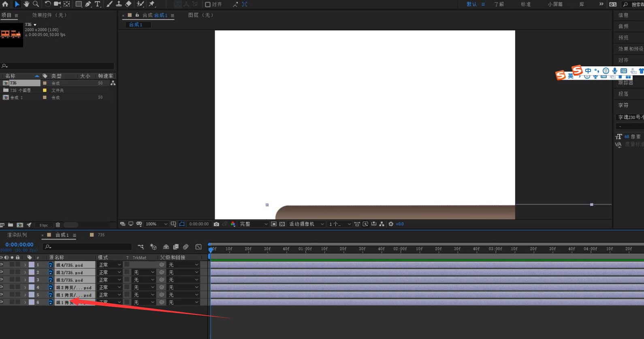Screen dimensions: 644x339
Task: Hide layer 1 组4/735.psd with eye icon
Action: click(2, 265)
